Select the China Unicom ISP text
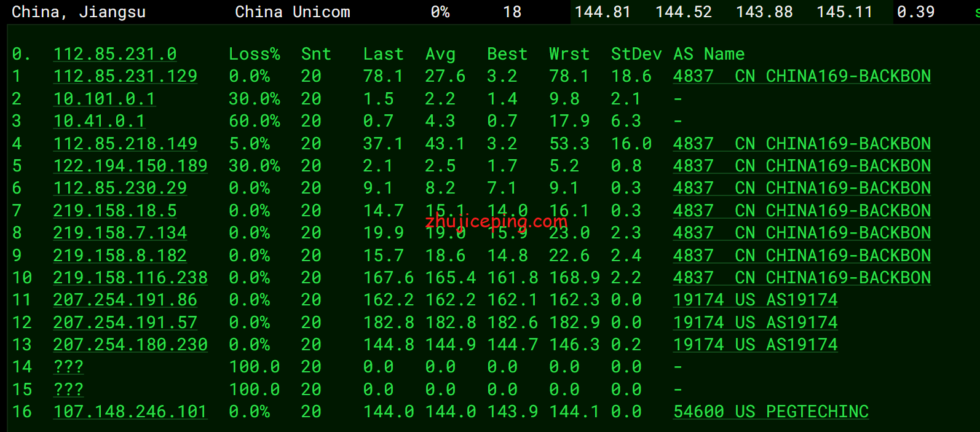The image size is (980, 432). tap(293, 12)
